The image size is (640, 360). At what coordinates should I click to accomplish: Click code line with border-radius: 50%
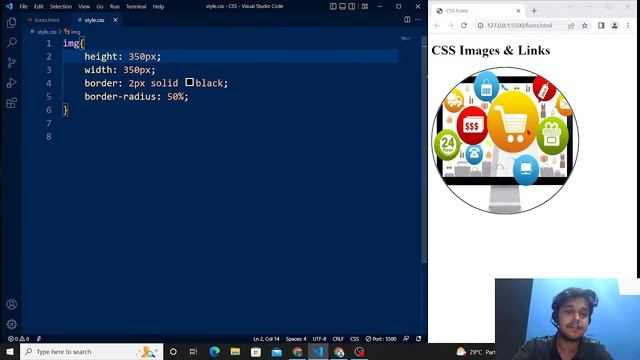[137, 97]
